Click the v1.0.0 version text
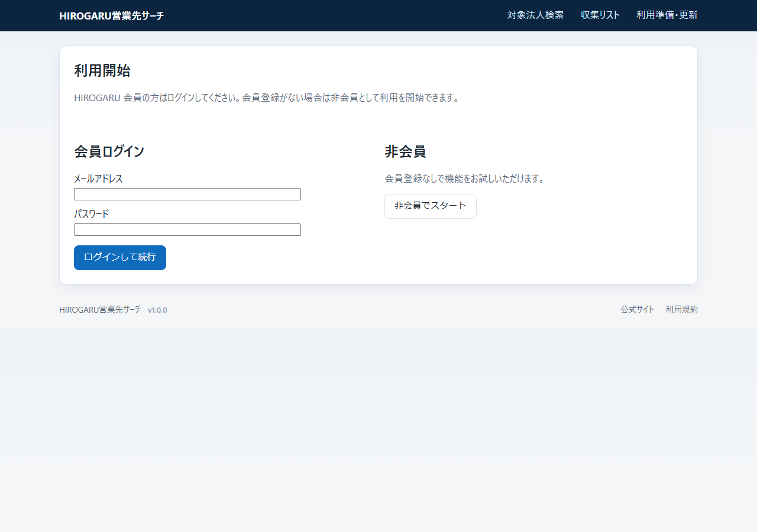Image resolution: width=757 pixels, height=532 pixels. [157, 310]
